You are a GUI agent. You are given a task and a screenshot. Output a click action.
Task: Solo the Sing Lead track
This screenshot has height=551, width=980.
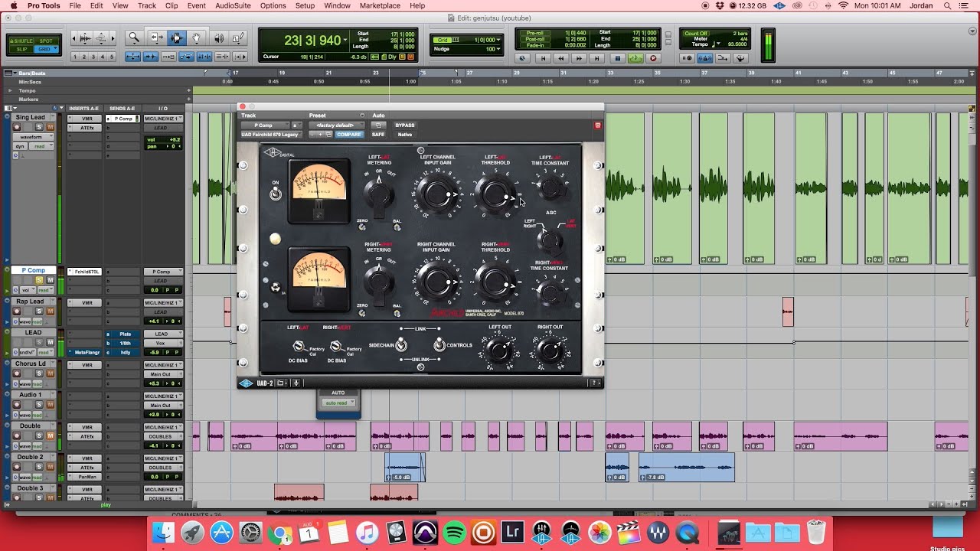pyautogui.click(x=40, y=127)
